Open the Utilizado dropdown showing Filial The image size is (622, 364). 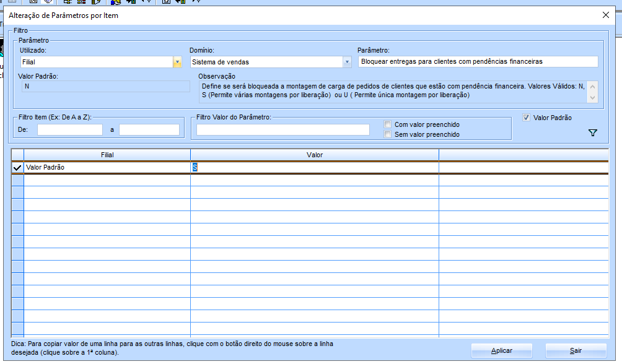point(177,62)
